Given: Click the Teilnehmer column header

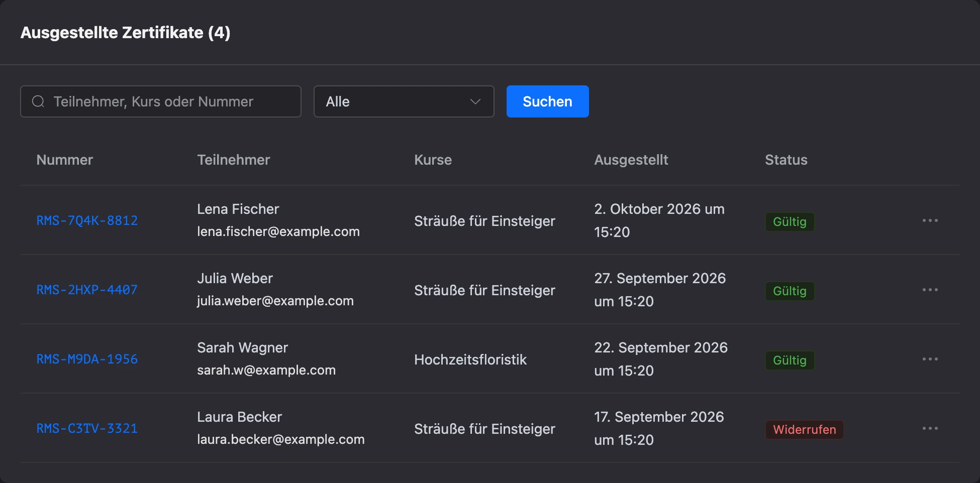Looking at the screenshot, I should pos(234,160).
